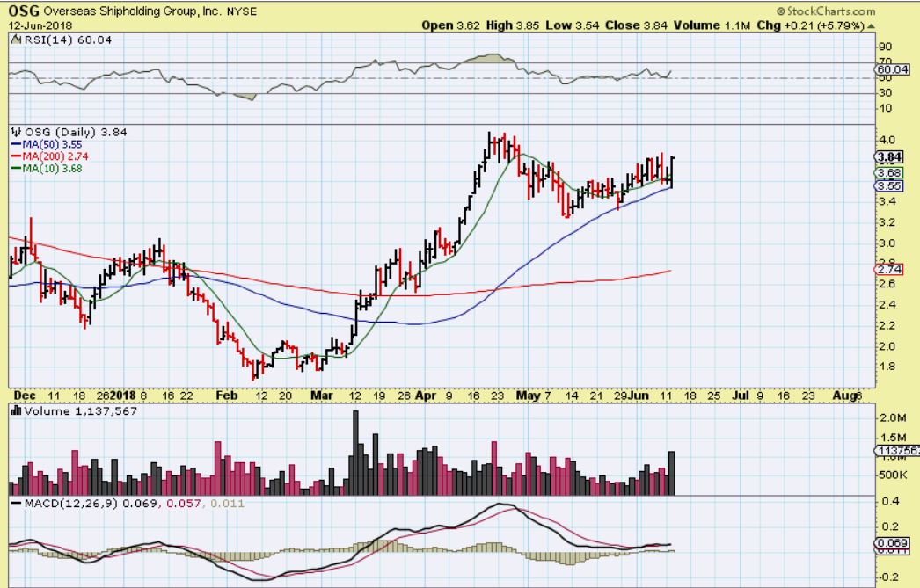
Task: Click the company name Overseas Shipholding Group, Inc.
Action: point(133,11)
